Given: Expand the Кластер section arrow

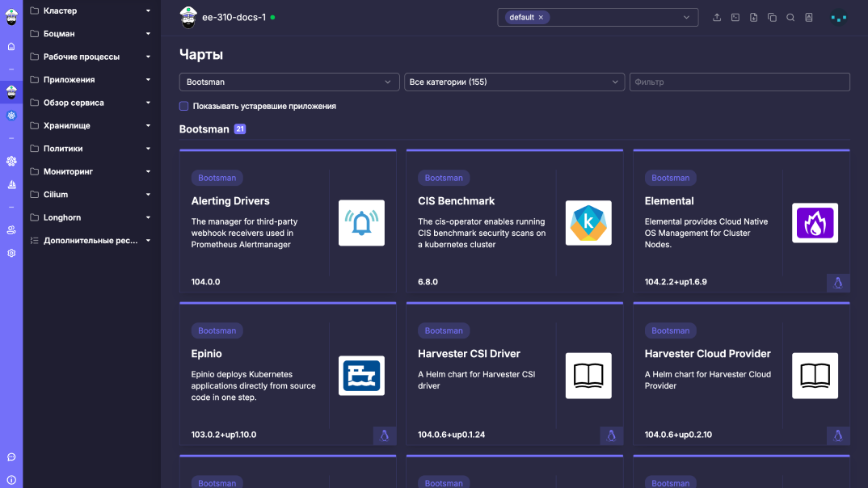Looking at the screenshot, I should (148, 11).
